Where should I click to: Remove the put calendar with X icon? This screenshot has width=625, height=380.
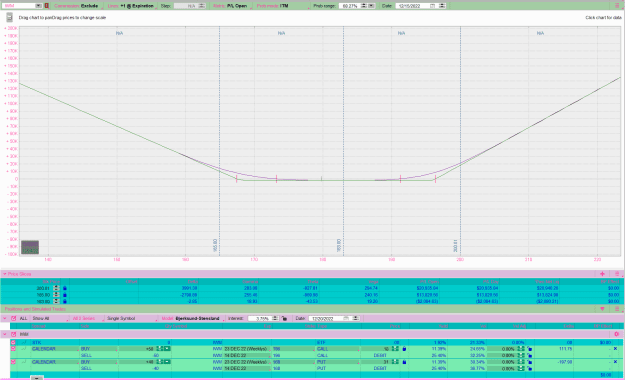pos(615,362)
